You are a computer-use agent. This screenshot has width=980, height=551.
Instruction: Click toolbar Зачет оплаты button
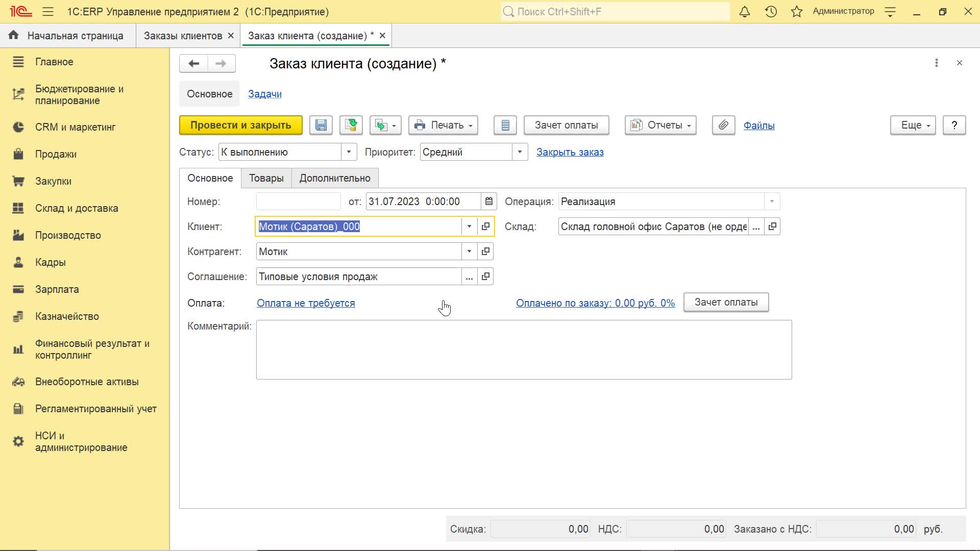[x=566, y=125]
